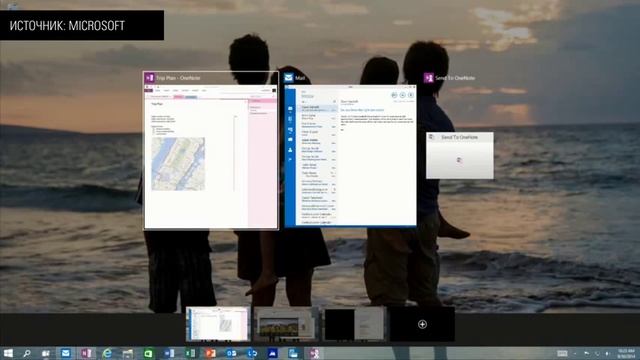Image resolution: width=640 pixels, height=360 pixels.
Task: Launch Lync from the taskbar
Action: [252, 353]
